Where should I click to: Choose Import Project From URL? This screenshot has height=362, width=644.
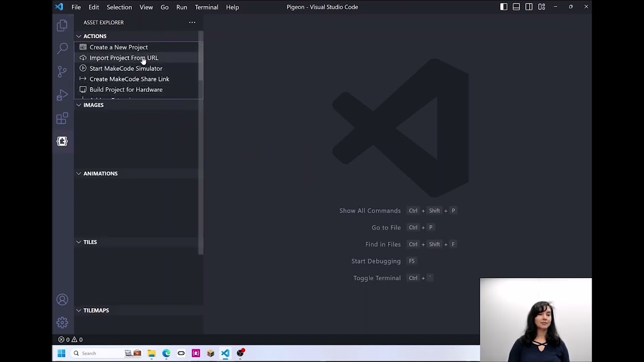pyautogui.click(x=136, y=58)
